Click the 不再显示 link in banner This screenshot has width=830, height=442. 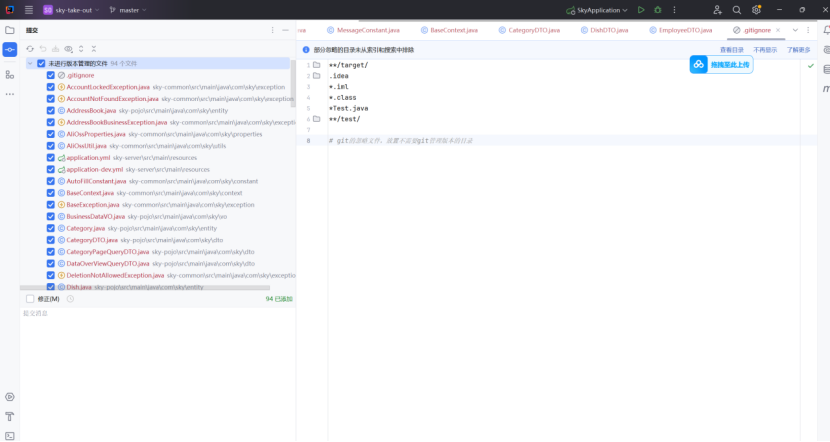(x=765, y=50)
